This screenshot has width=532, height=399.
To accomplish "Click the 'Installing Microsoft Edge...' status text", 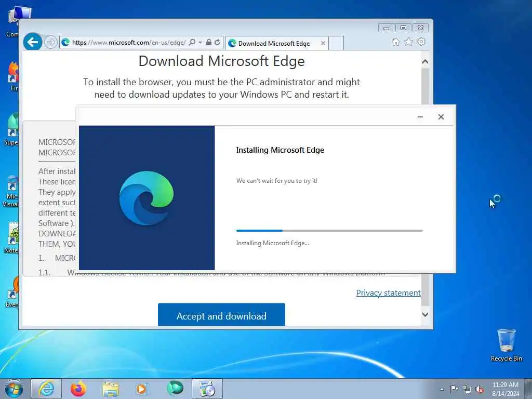I will pos(272,243).
